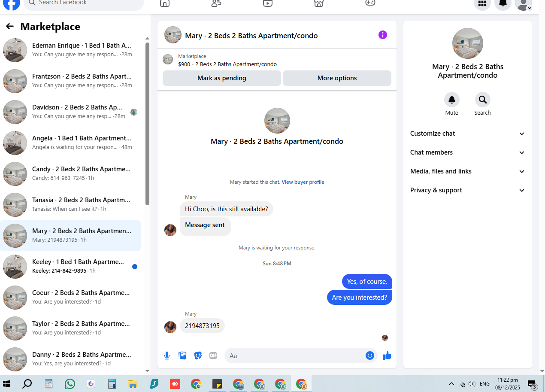The height and width of the screenshot is (392, 545).
Task: Go to Facebook Home tab
Action: 164,3
